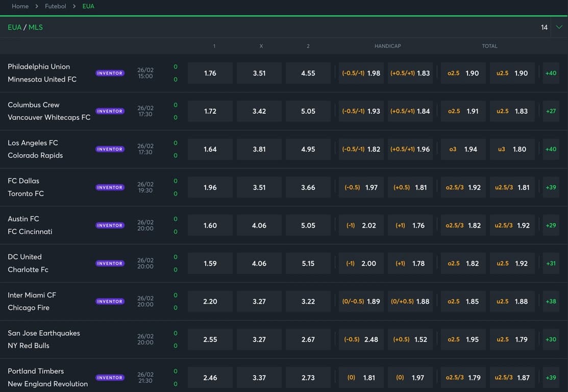The image size is (568, 392).
Task: Select Toronto FC away win odds 3.66
Action: point(308,187)
